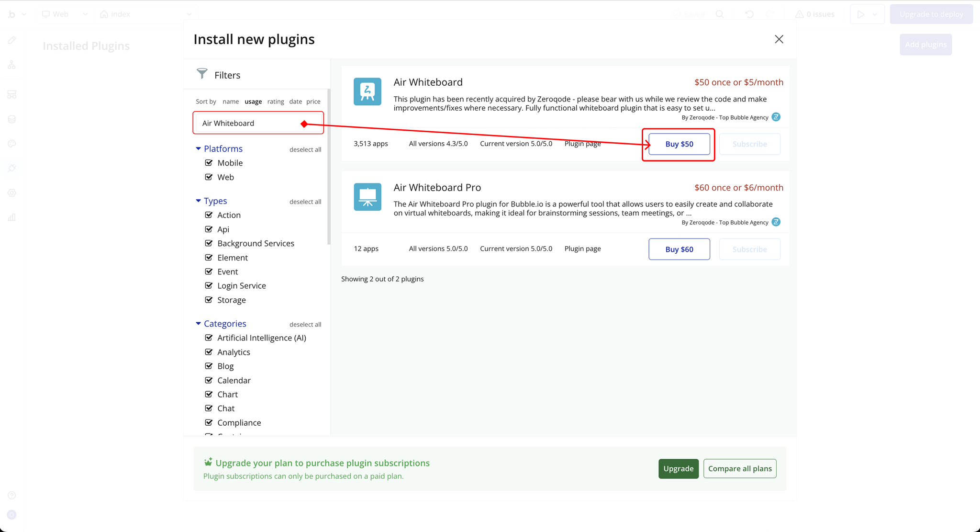Click the Air Whiteboard plugin icon
980x532 pixels.
367,91
